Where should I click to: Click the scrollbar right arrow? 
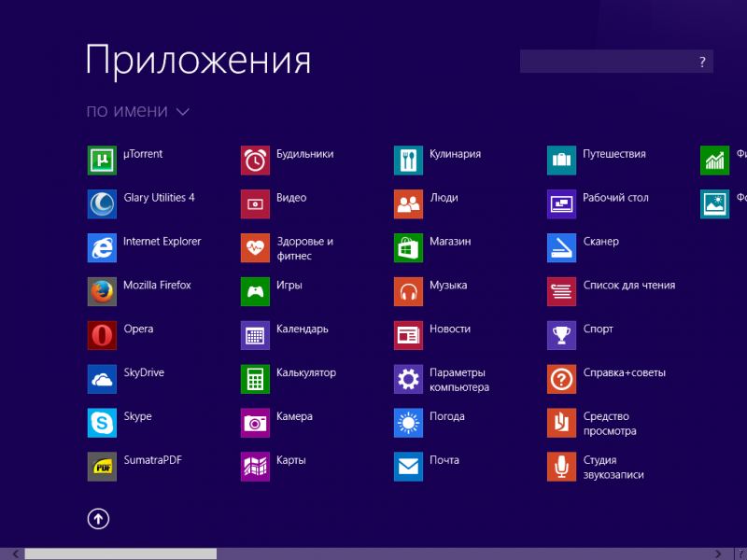[x=718, y=553]
